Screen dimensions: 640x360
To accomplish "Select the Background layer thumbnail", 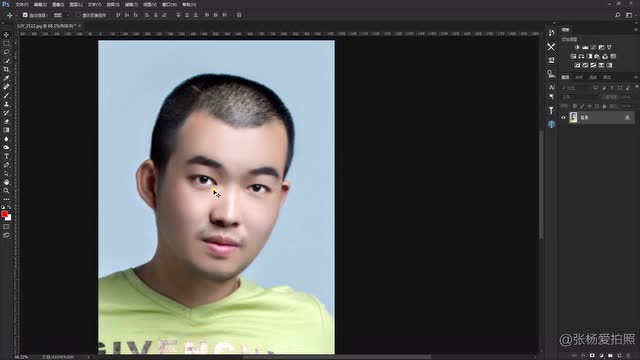I will 573,118.
